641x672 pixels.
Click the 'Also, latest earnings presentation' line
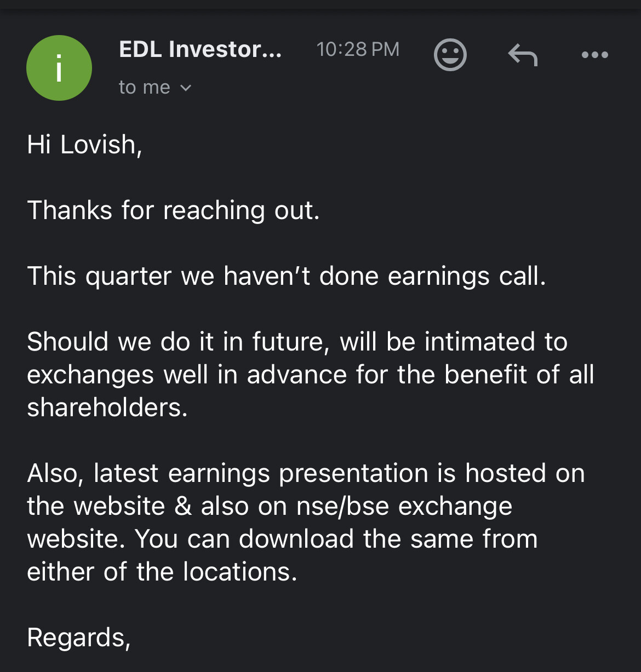pyautogui.click(x=306, y=473)
